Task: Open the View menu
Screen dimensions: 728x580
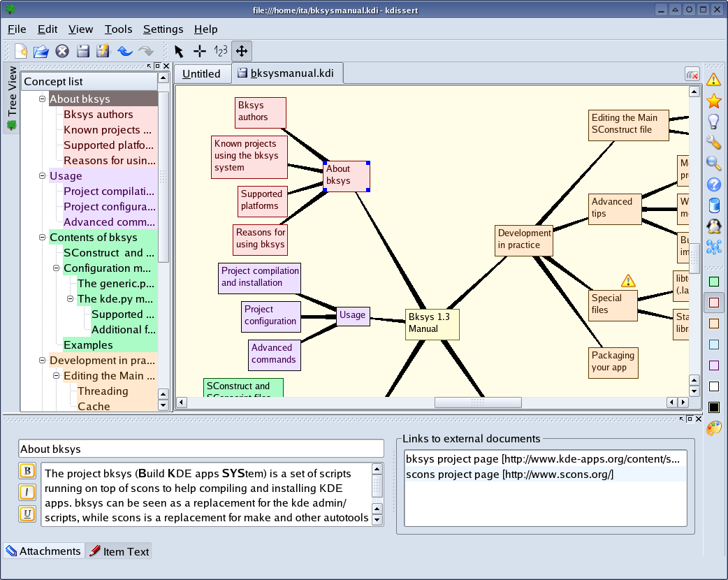Action: click(81, 29)
